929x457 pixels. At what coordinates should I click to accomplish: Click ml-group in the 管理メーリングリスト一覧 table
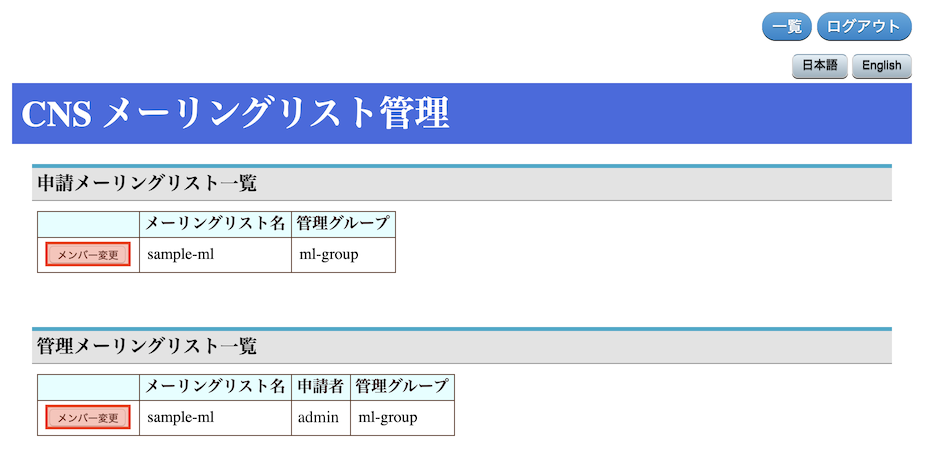(388, 417)
